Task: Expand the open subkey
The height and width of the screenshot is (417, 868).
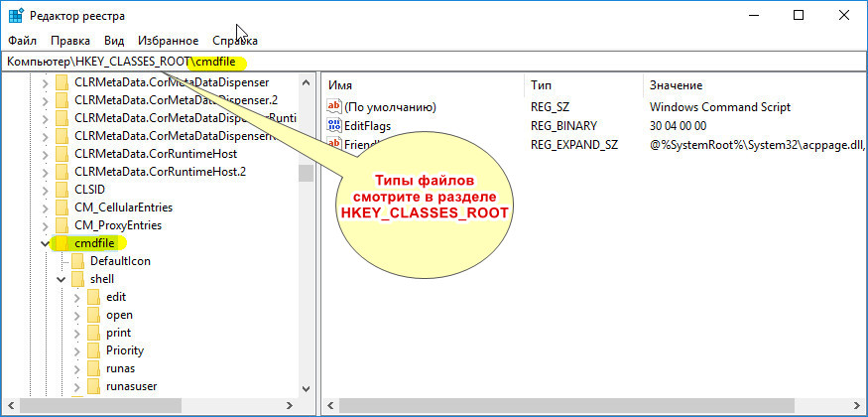Action: [x=76, y=315]
